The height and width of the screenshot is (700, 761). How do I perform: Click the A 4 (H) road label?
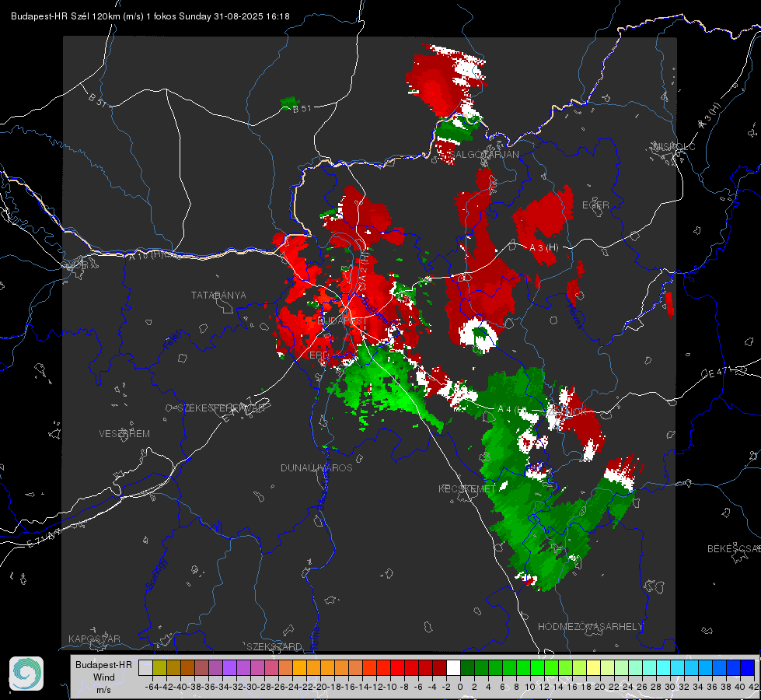point(512,410)
